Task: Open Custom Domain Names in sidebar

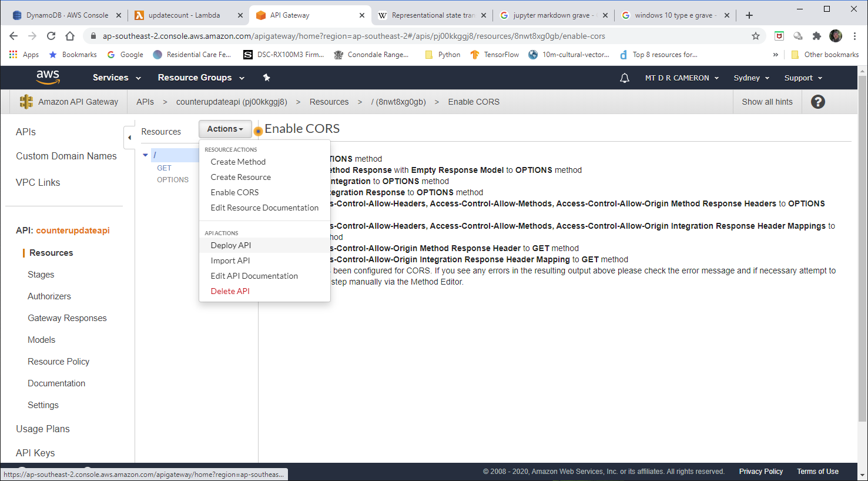Action: (x=66, y=156)
